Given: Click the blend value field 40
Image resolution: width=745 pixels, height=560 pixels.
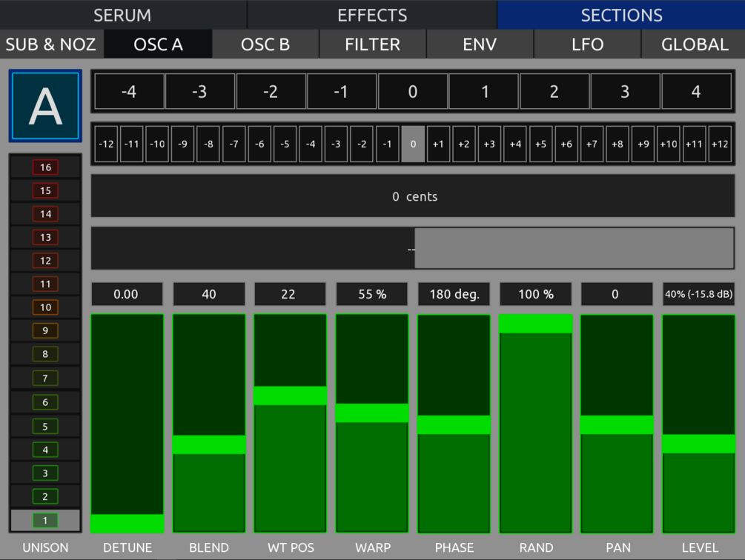Looking at the screenshot, I should click(x=209, y=294).
